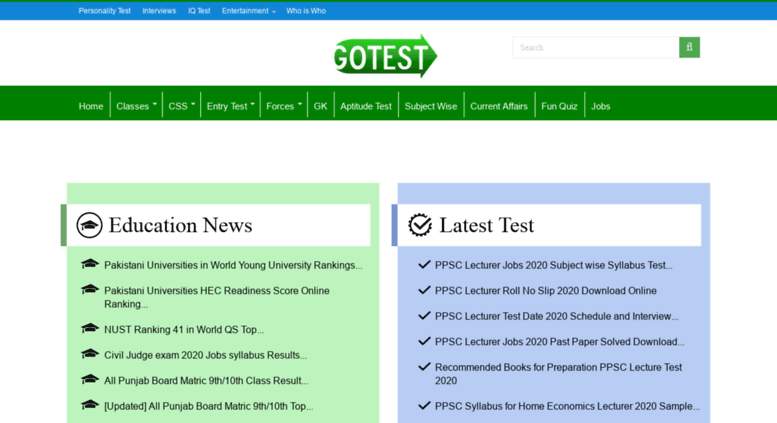Open PPSC Lecturer Jobs 2020 Past Paper Solved
This screenshot has width=777, height=423.
pyautogui.click(x=559, y=342)
